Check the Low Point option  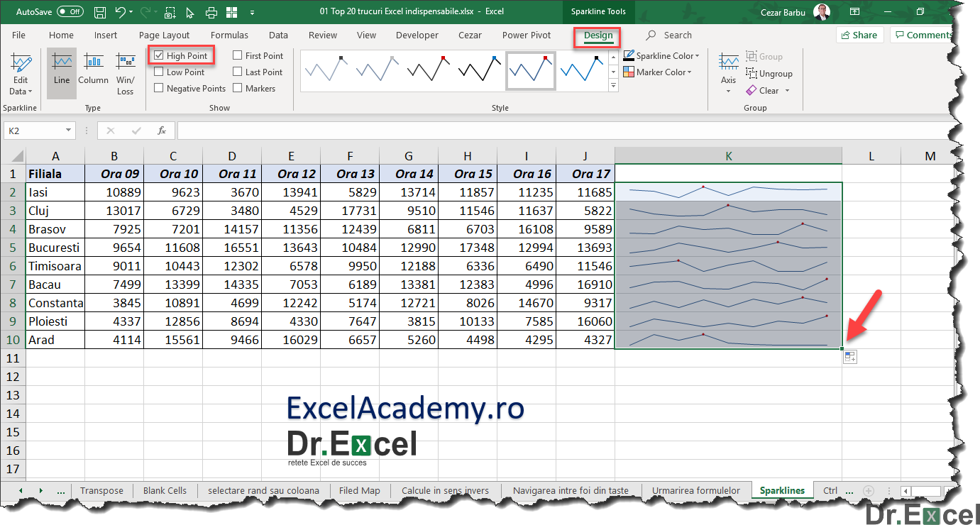[159, 72]
